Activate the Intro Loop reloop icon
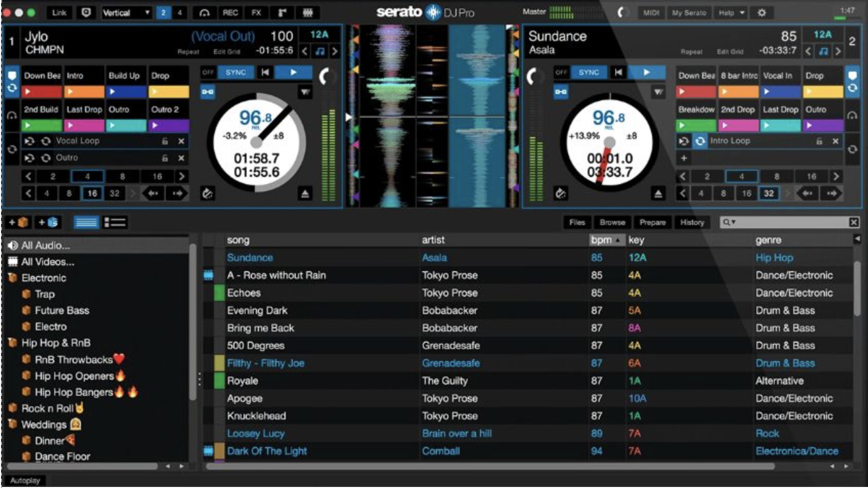Image resolution: width=868 pixels, height=489 pixels. (700, 141)
